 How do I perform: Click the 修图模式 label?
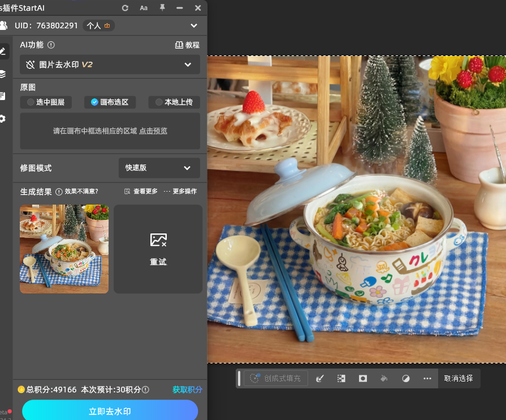(36, 168)
